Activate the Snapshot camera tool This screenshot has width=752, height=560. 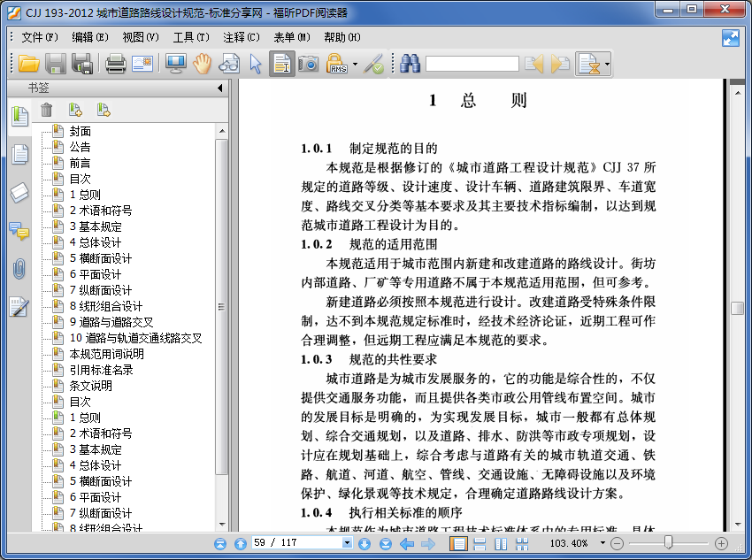pos(308,64)
